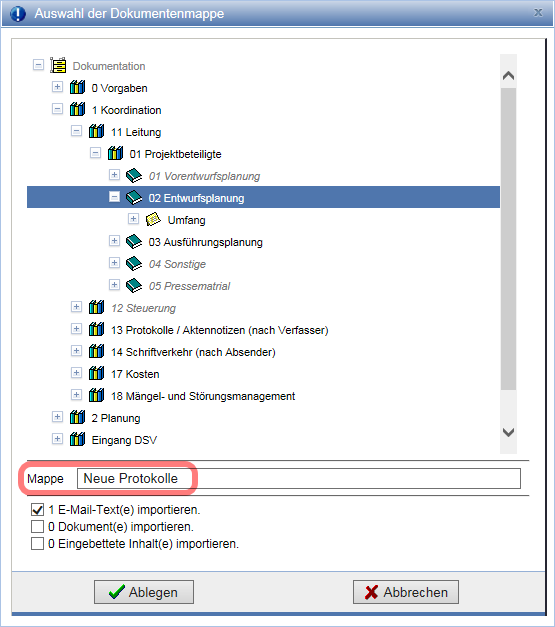
Task: Click the bookshelf icon beside 0 Vorgaben
Action: (x=77, y=87)
